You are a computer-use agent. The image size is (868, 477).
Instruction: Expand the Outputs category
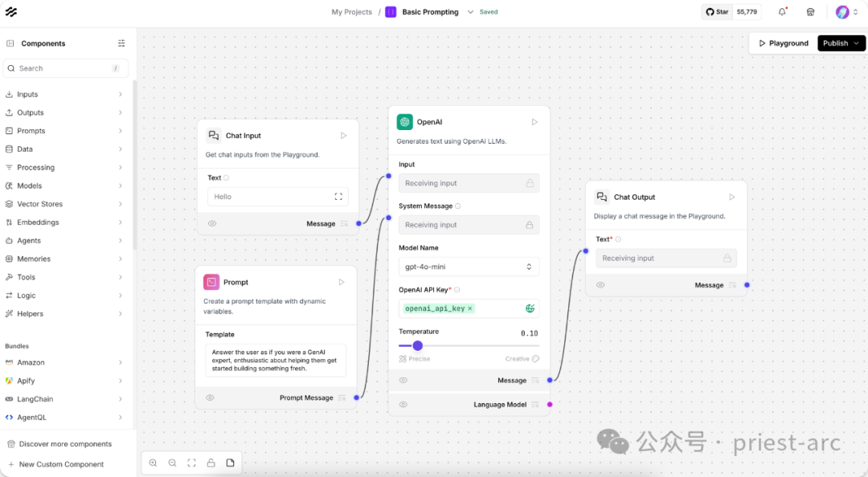click(65, 112)
